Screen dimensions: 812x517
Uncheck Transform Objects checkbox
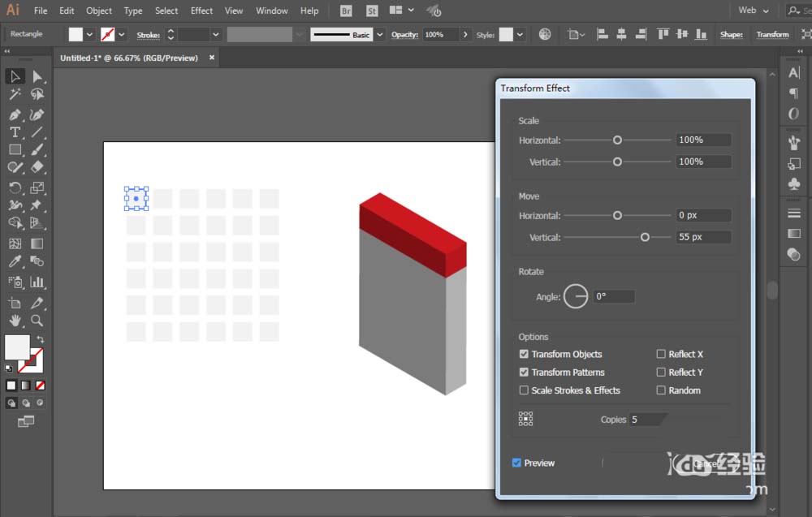coord(525,355)
